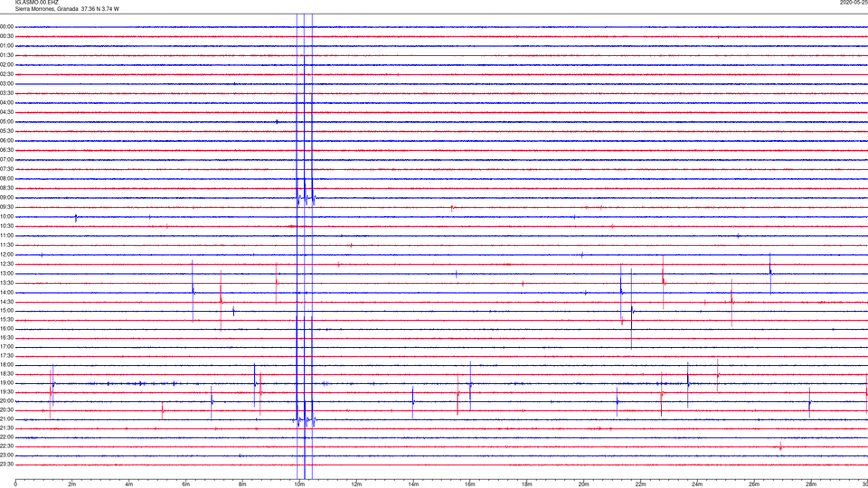Select the 07:30 time label

coord(6,169)
